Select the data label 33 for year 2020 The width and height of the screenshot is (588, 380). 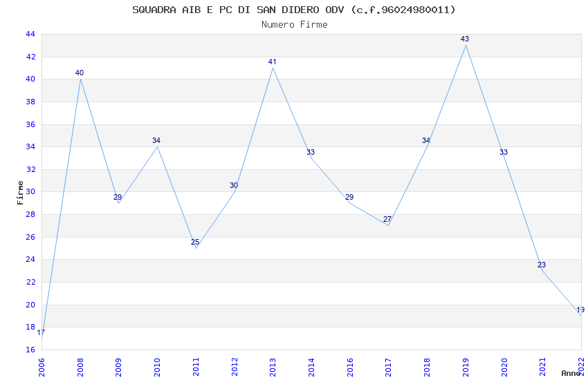[504, 152]
